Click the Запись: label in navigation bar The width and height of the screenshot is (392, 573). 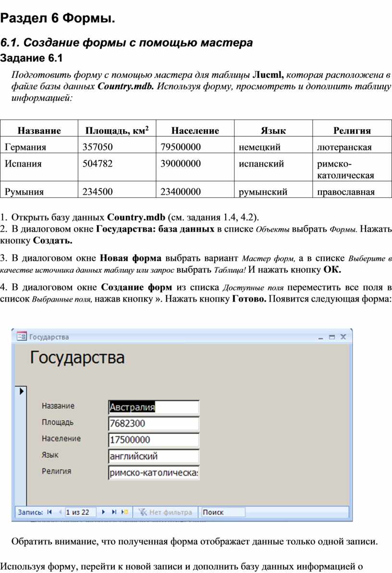pyautogui.click(x=30, y=512)
